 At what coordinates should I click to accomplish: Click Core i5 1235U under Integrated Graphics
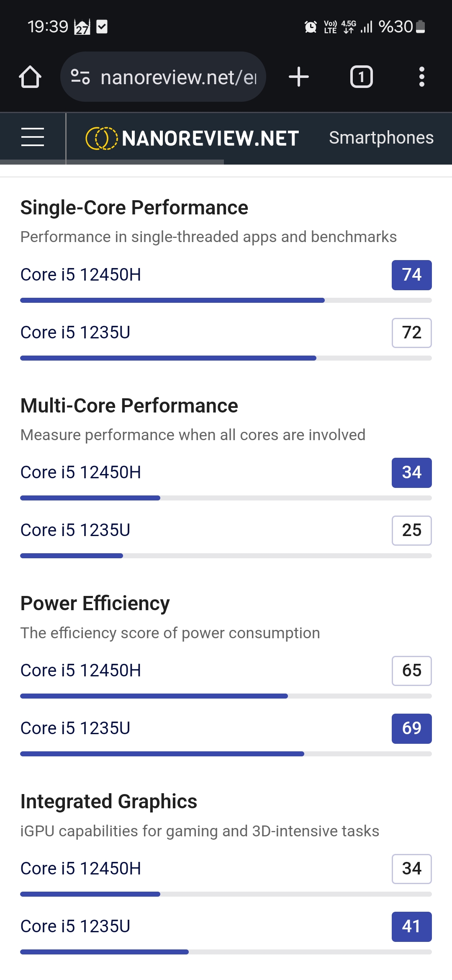75,926
